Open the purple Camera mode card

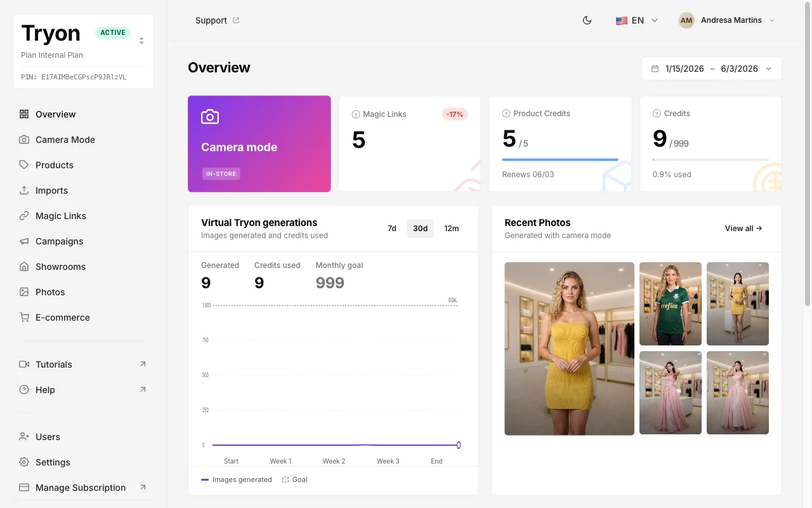click(x=259, y=144)
